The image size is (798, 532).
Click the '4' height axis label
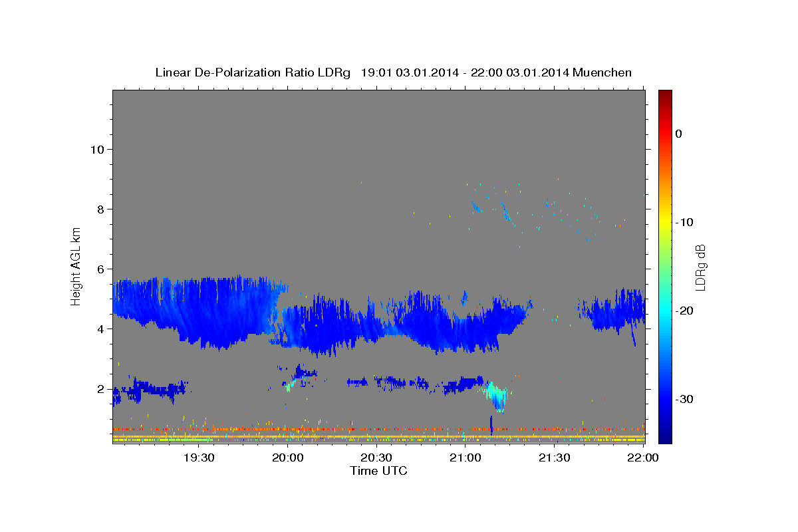coord(100,329)
